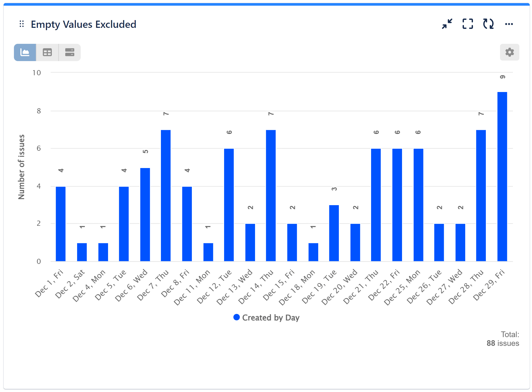Viewport: 532px width, 392px height.
Task: Select the chart-with-table combined view
Action: tap(69, 52)
